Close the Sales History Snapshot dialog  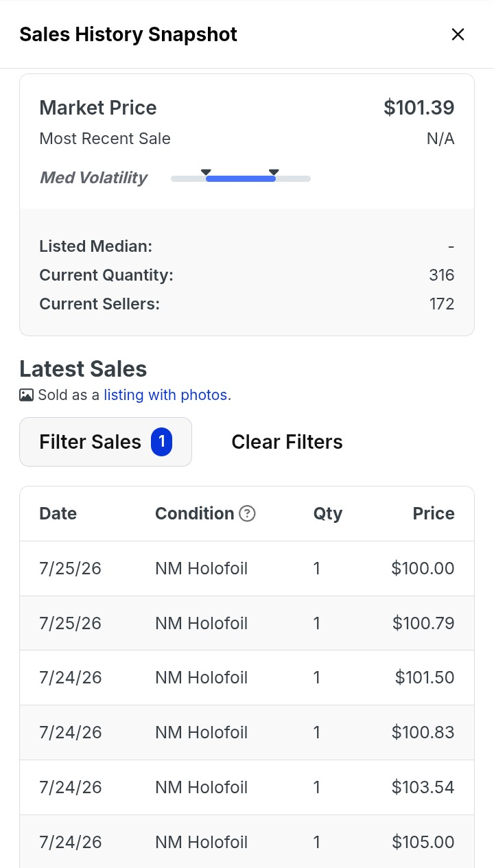(x=458, y=34)
